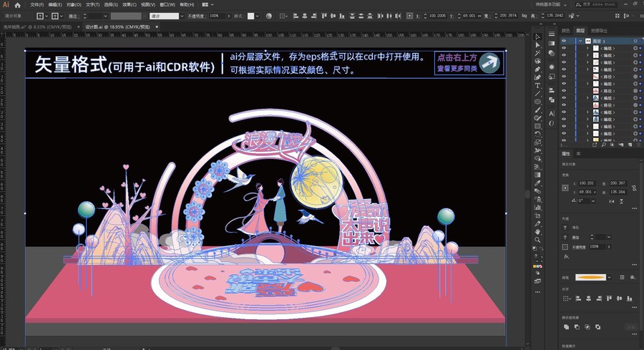This screenshot has width=644, height=350.
Task: Open the 文件(F) menu
Action: pos(37,4)
